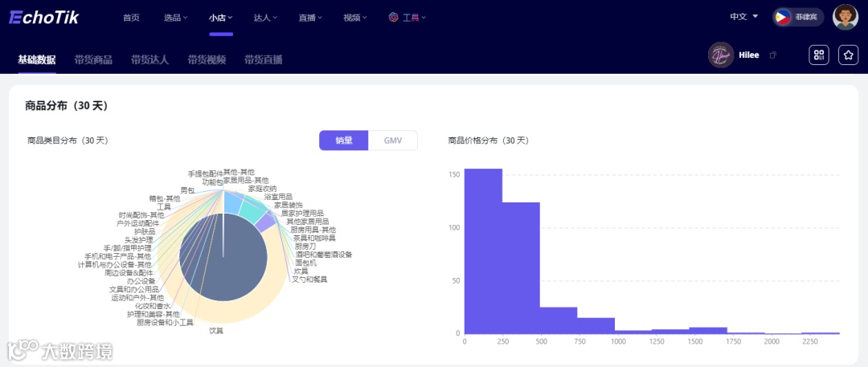Click the pie label 饮具
Image resolution: width=868 pixels, height=367 pixels.
coord(216,331)
